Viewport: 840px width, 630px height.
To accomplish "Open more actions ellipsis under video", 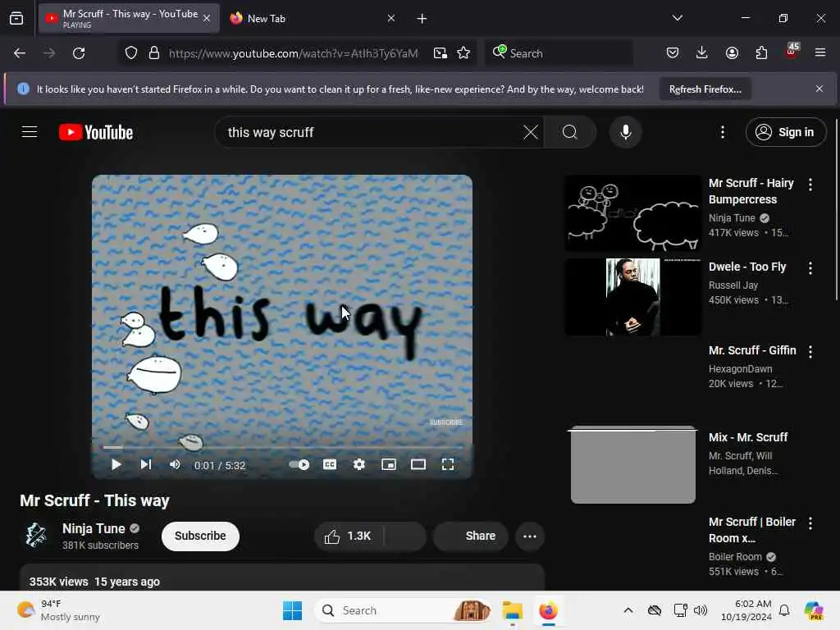I will (530, 536).
